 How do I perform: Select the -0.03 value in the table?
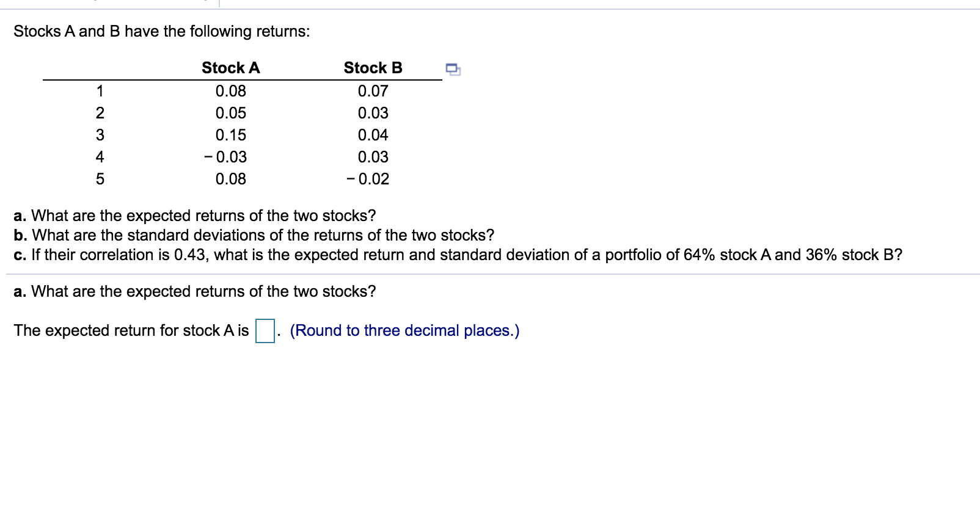[x=228, y=156]
